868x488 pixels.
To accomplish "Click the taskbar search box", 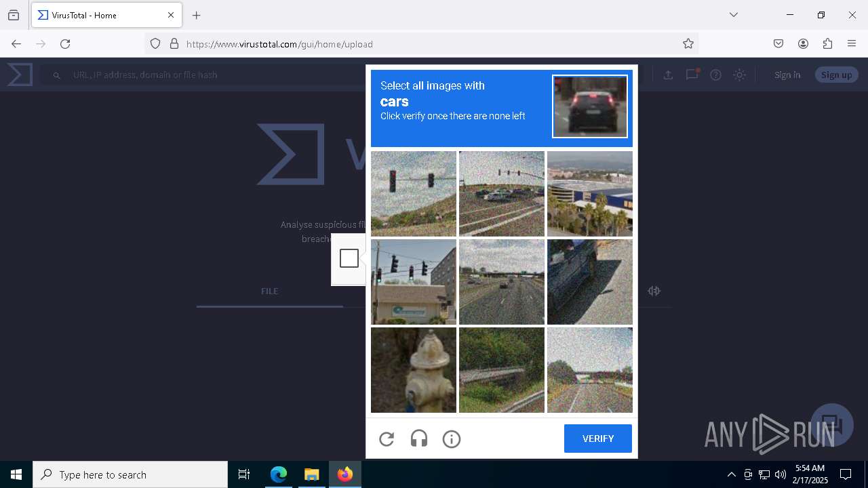I will [x=130, y=474].
